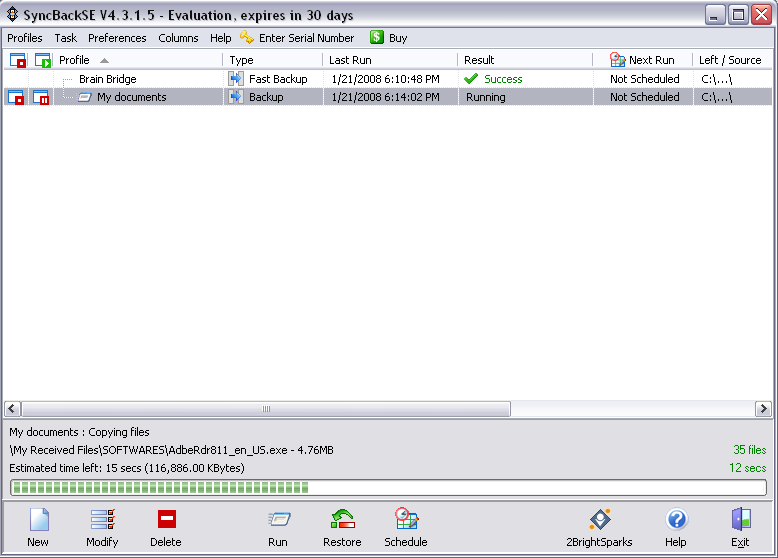
Task: Click the 12 secs elapsed text
Action: coord(748,468)
